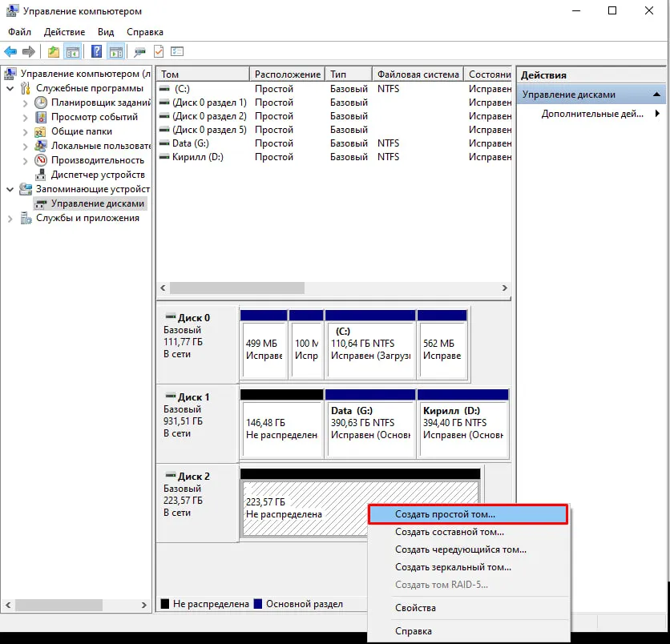This screenshot has width=670, height=644.
Task: Select root node Управление компьютером
Action: (86, 74)
